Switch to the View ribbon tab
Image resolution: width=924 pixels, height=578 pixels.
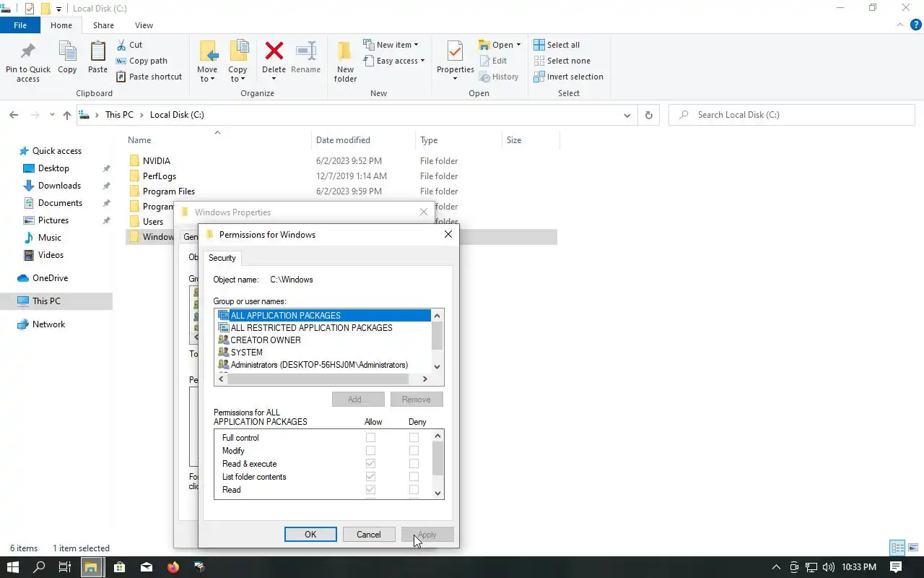click(x=144, y=25)
